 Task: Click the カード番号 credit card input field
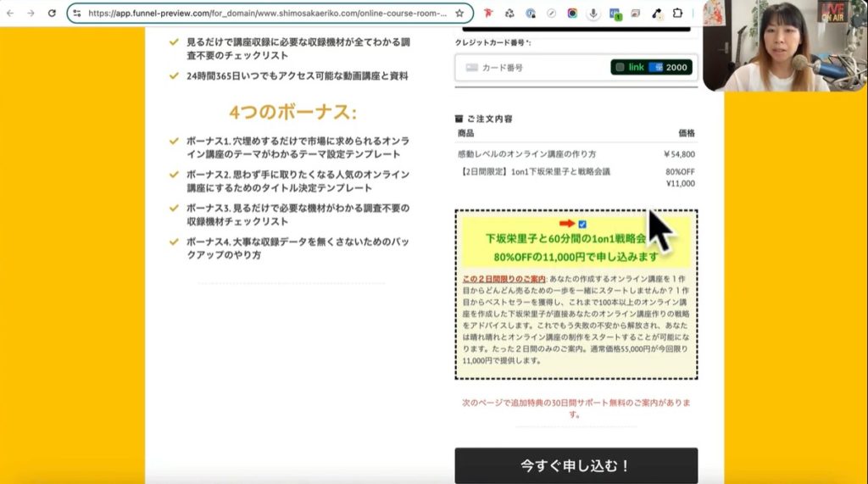tap(534, 68)
